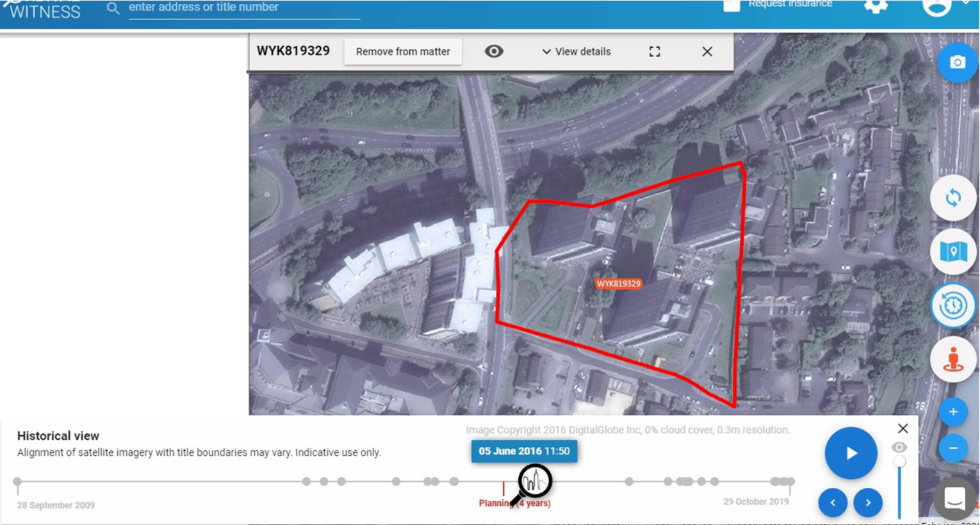Screen dimensions: 980x525
Task: Open the user account avatar menu
Action: coord(936,6)
